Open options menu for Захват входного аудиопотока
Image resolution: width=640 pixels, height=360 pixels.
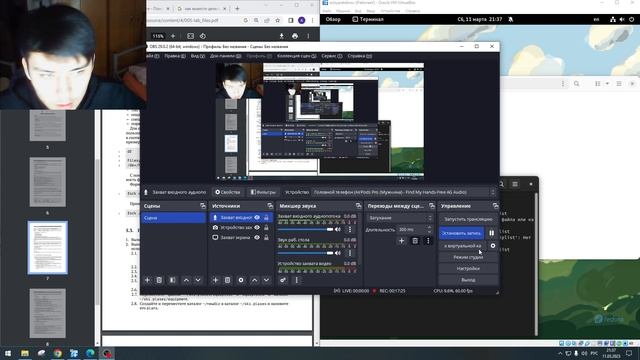350,229
